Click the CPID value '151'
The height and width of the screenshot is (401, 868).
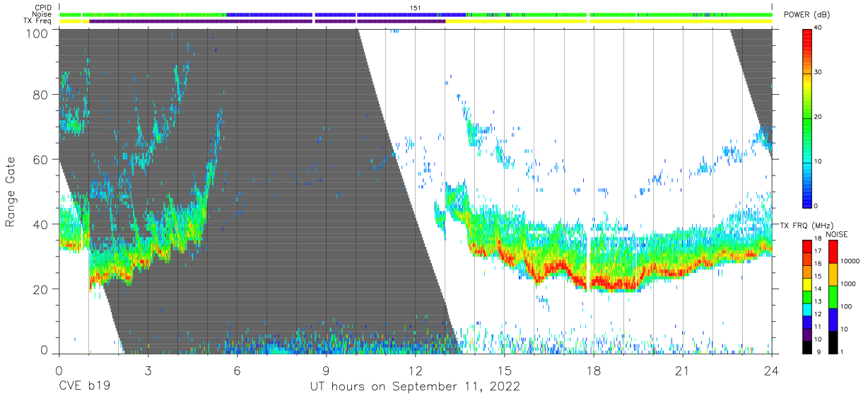point(416,8)
